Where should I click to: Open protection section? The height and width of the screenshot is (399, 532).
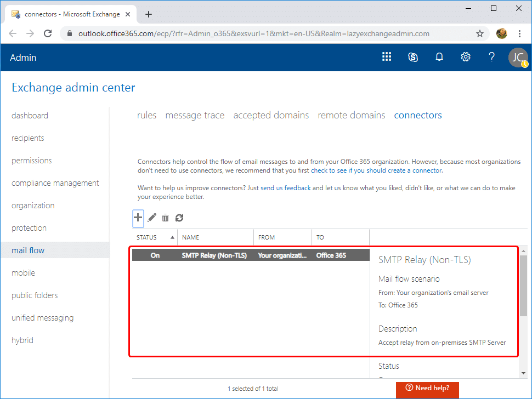coord(29,228)
